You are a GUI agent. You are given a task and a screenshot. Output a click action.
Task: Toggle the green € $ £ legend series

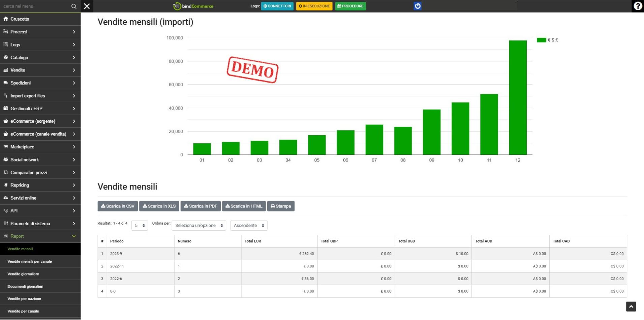(541, 40)
